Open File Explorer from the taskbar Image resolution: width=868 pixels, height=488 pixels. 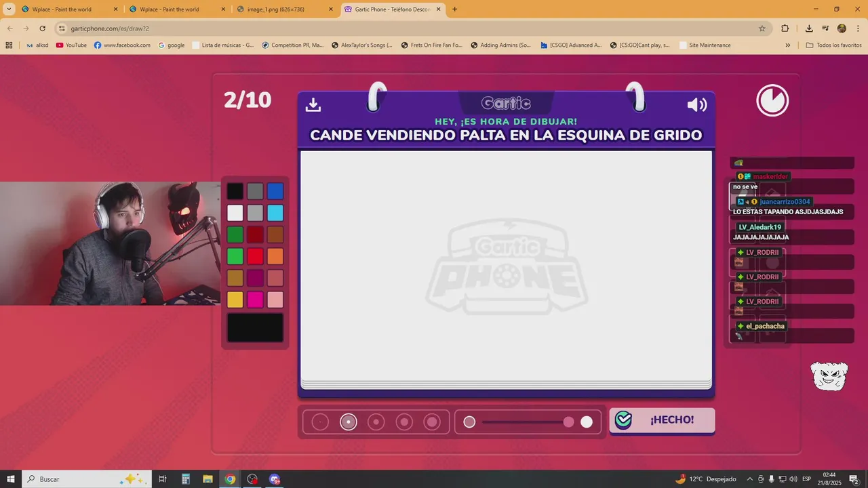[x=208, y=479]
